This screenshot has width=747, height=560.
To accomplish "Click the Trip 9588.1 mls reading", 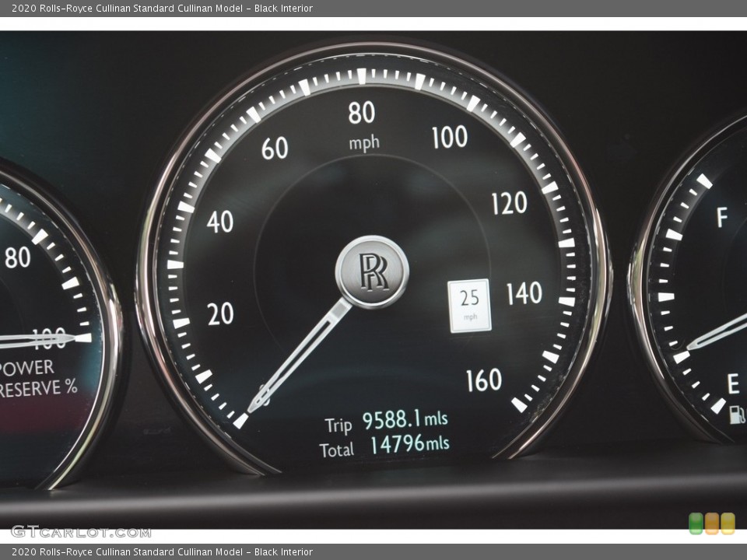I will click(x=387, y=422).
